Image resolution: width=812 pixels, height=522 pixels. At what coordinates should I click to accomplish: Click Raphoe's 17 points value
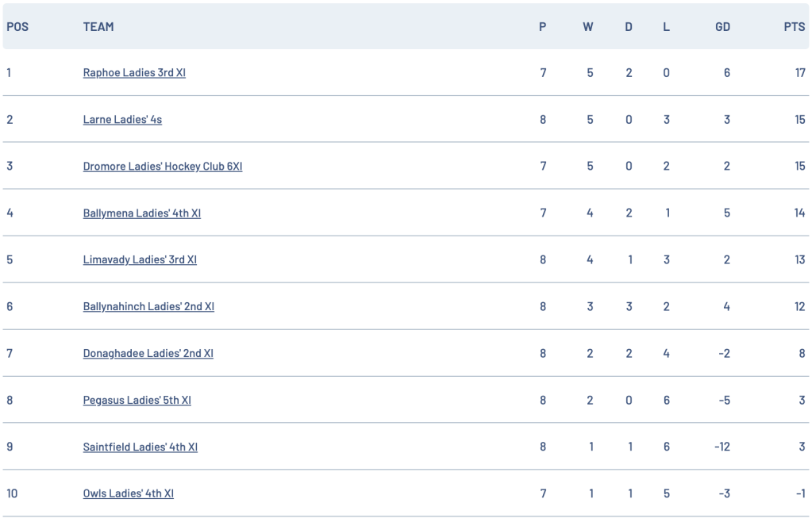coord(799,73)
